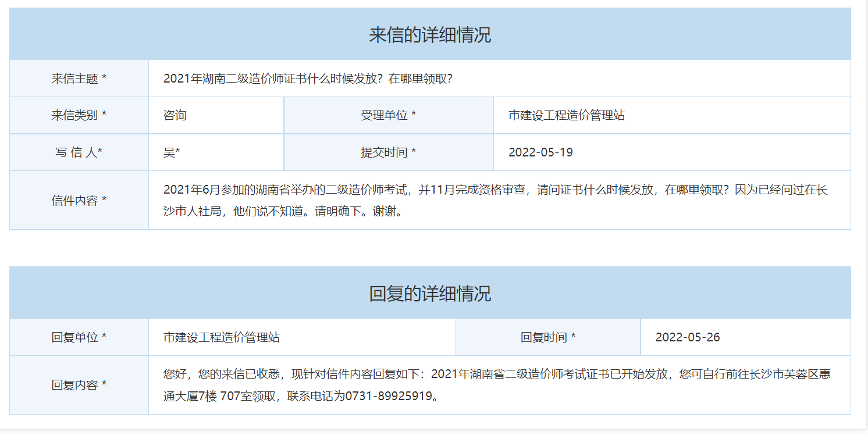Image resolution: width=868 pixels, height=435 pixels.
Task: Click the 信件内容 label cell
Action: 79,201
